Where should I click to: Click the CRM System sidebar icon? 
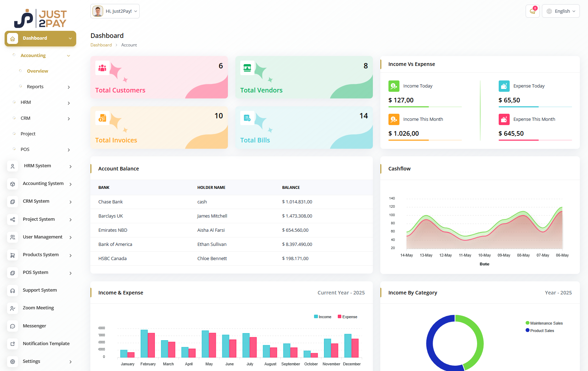(13, 202)
